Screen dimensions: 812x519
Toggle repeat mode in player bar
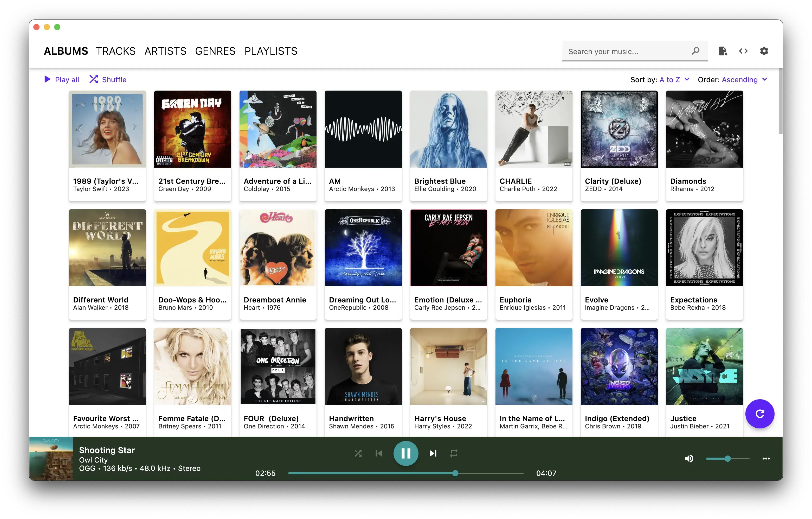(x=454, y=453)
